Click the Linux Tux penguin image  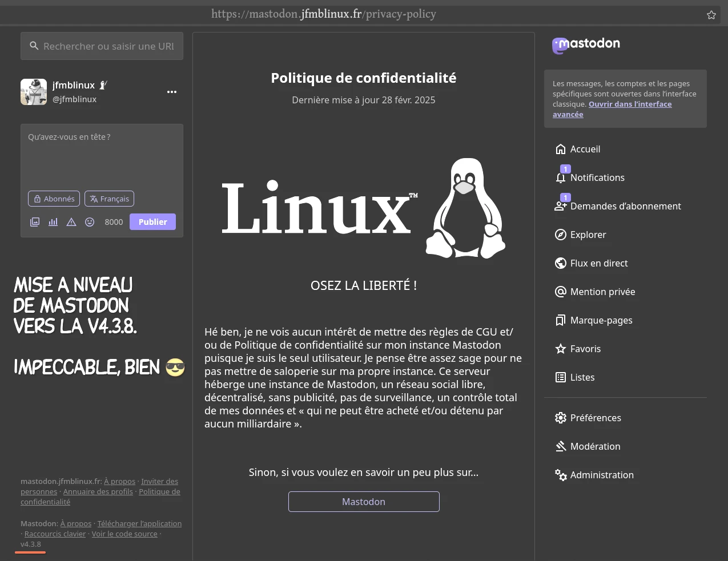[x=466, y=208]
